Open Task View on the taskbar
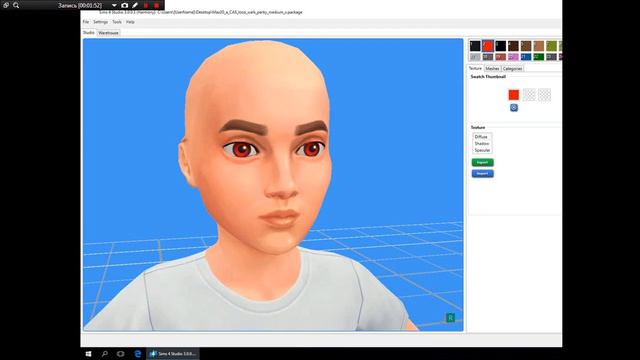The width and height of the screenshot is (640, 360). [120, 354]
